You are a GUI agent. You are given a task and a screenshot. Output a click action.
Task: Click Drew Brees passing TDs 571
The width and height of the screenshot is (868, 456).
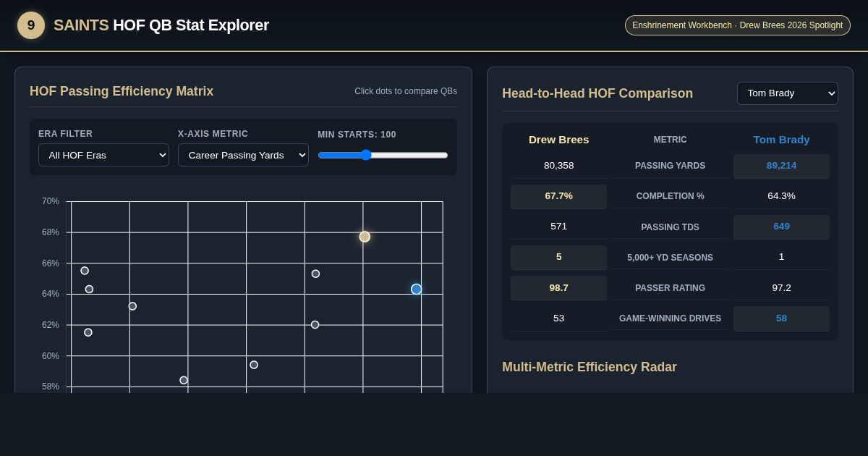coord(558,227)
